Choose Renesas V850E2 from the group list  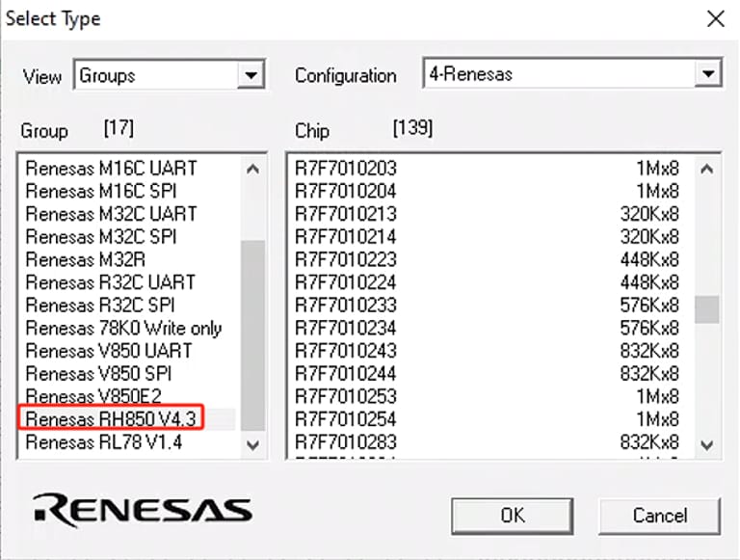coord(93,396)
